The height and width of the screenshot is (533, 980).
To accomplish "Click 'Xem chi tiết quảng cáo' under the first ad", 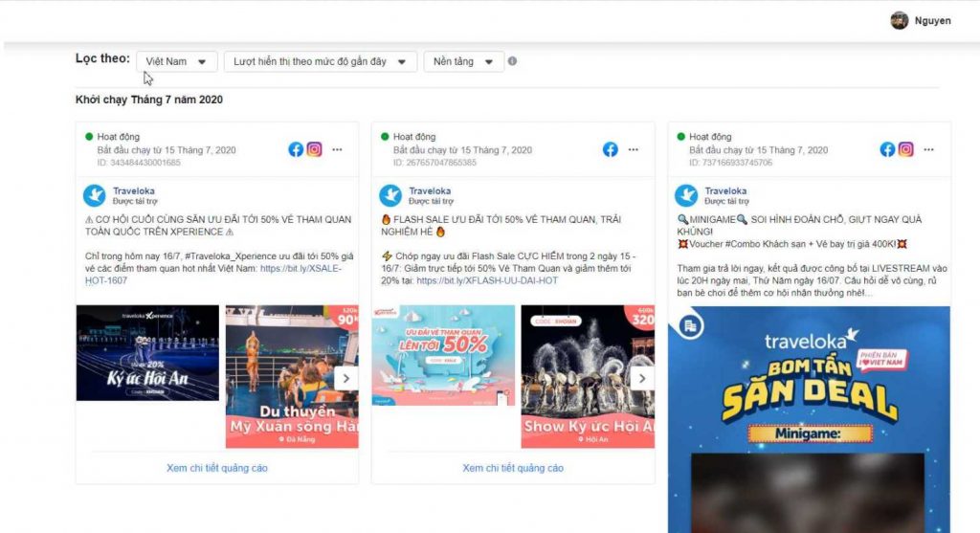I will [217, 468].
